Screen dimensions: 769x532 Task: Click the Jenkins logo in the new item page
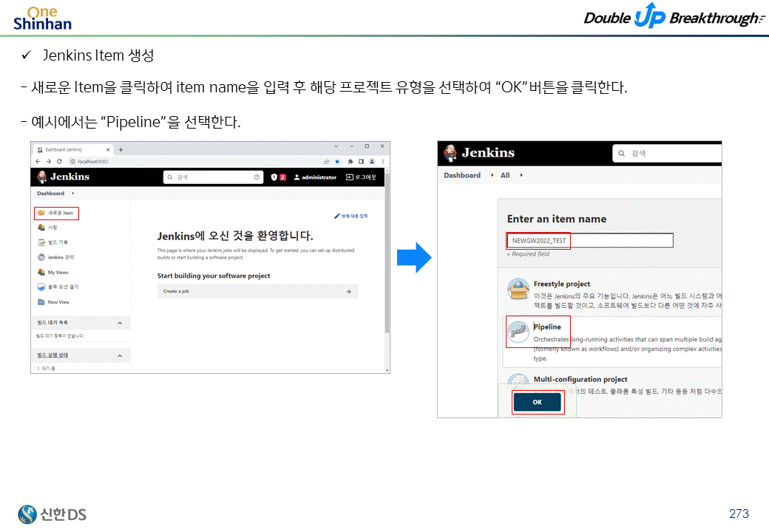point(479,153)
